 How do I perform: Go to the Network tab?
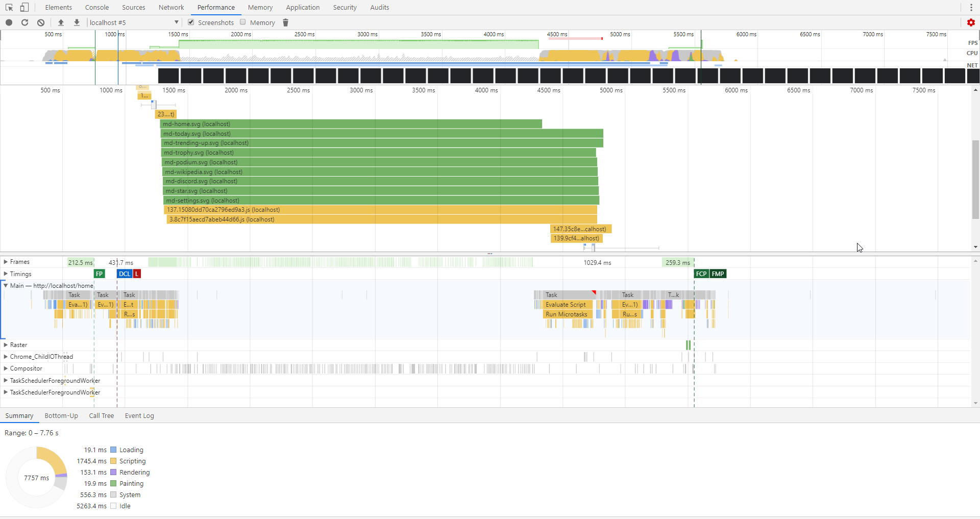coord(171,7)
